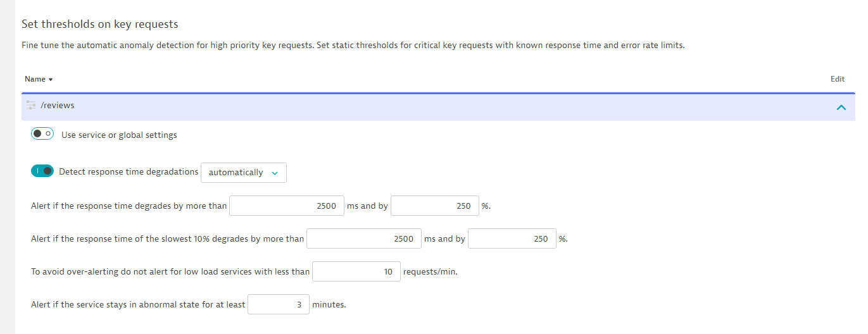
Task: Focus the response time degradation ms field
Action: [x=286, y=206]
